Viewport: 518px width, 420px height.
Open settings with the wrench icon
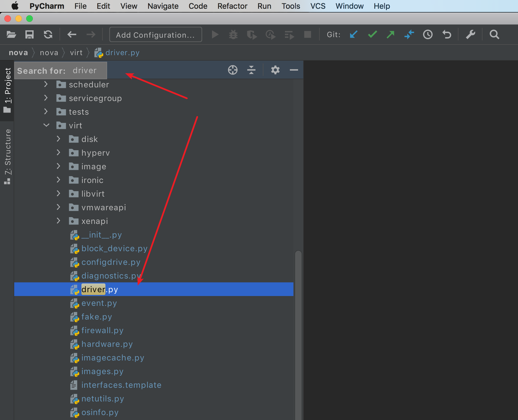470,35
